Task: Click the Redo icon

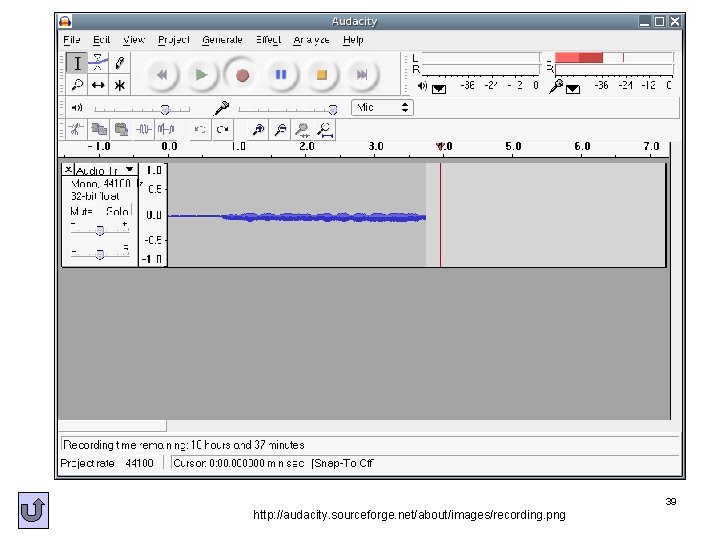Action: point(222,129)
